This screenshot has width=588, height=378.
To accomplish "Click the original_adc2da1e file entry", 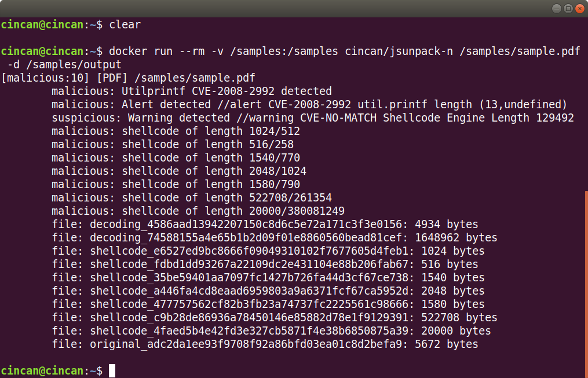I will point(265,344).
